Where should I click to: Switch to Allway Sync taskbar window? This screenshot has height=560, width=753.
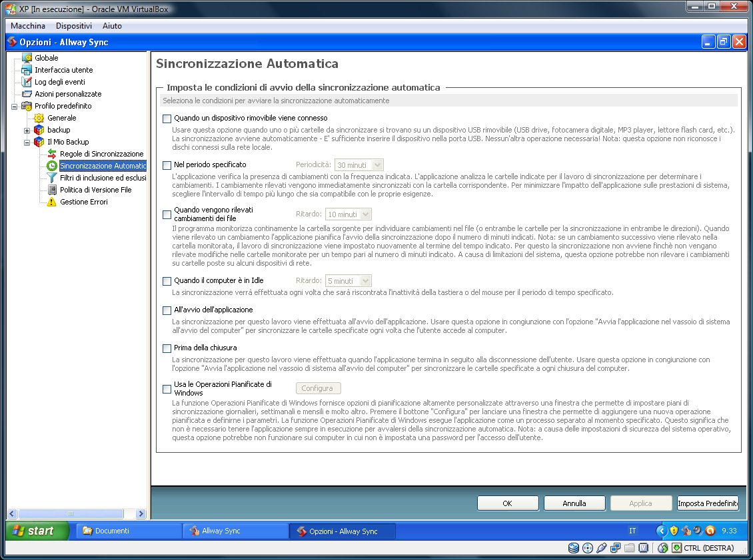[x=236, y=531]
